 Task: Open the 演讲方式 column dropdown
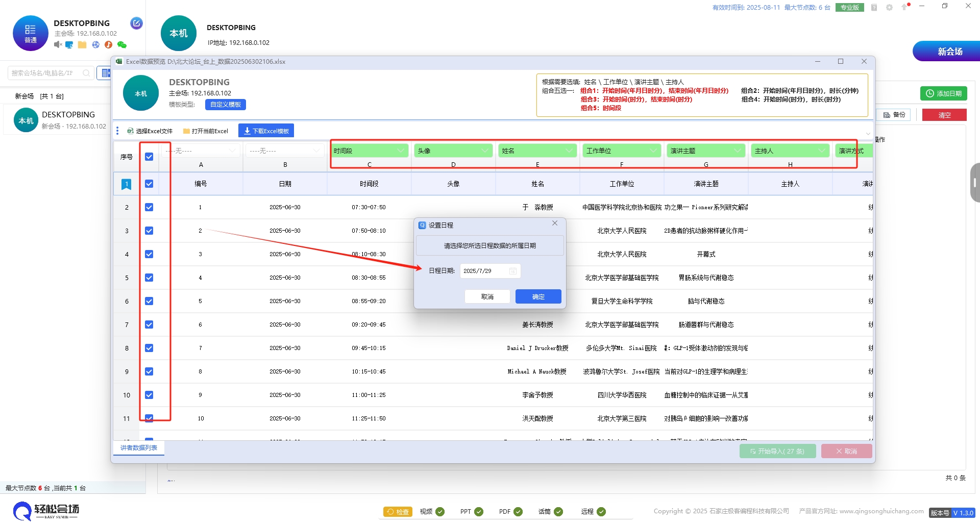pyautogui.click(x=854, y=151)
